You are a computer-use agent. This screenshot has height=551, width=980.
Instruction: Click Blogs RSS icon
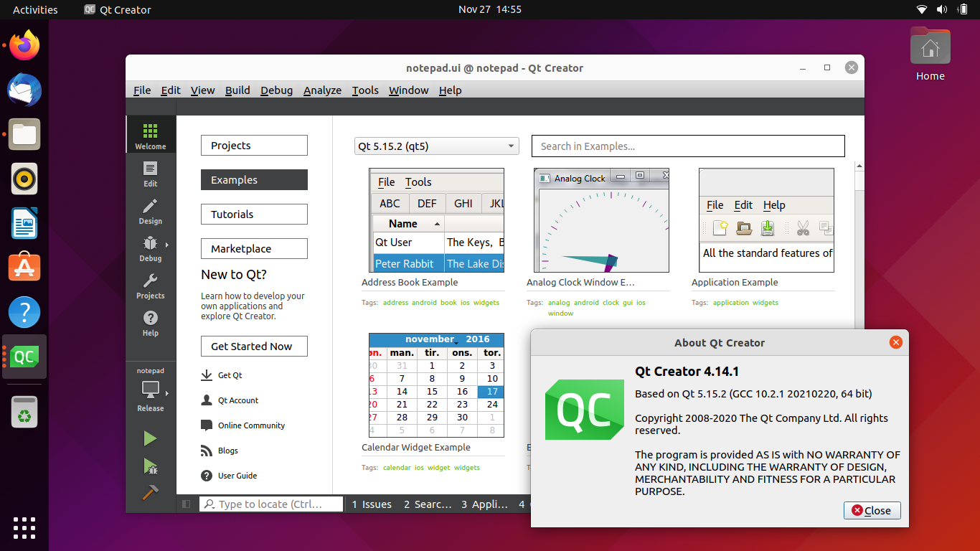coord(207,451)
